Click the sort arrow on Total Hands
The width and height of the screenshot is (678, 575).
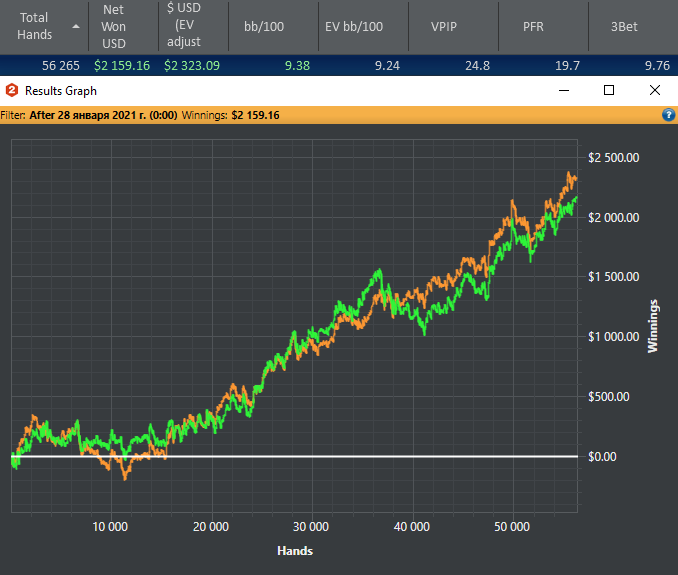pyautogui.click(x=75, y=27)
